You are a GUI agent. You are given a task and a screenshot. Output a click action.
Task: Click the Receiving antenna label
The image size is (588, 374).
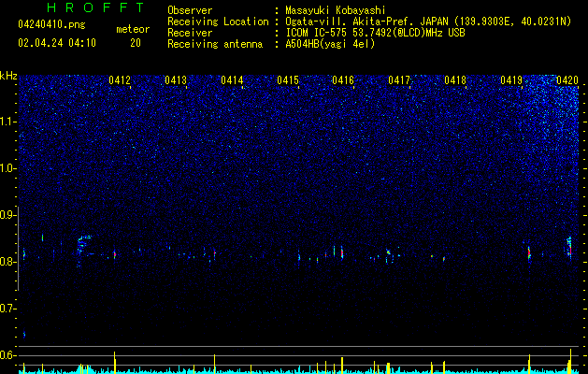(x=215, y=44)
